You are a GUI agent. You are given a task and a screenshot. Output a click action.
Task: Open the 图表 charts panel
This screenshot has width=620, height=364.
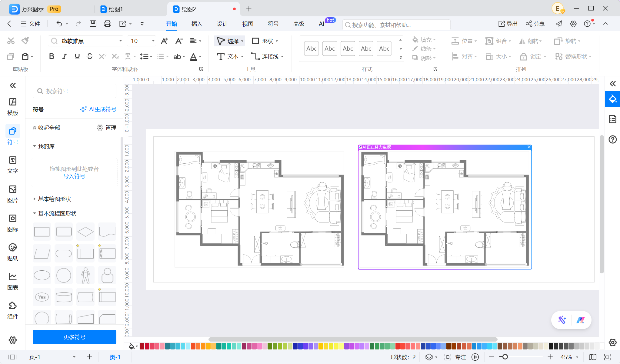13,281
